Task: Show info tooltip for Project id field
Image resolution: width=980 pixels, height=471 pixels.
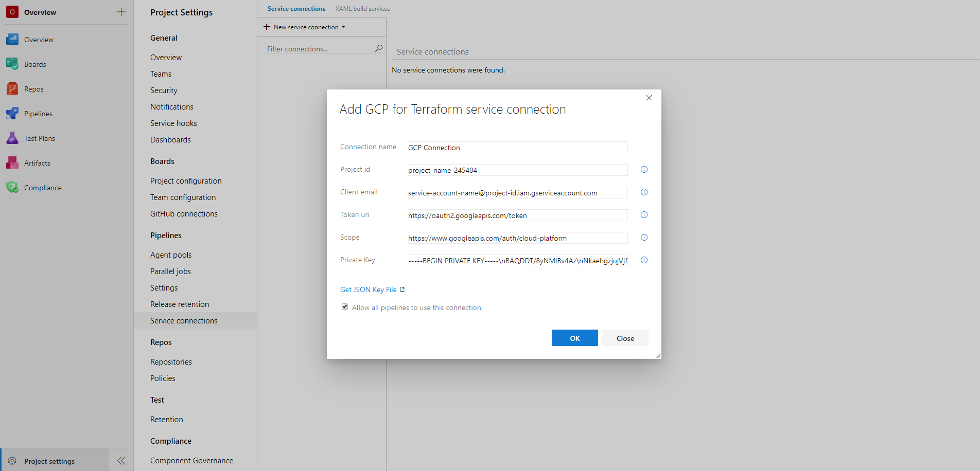Action: coord(644,169)
